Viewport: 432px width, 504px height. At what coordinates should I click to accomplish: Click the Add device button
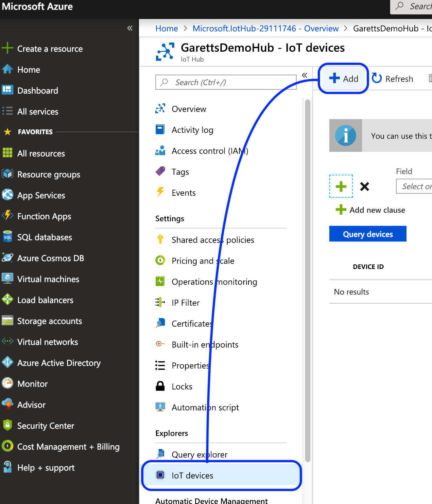coord(344,79)
